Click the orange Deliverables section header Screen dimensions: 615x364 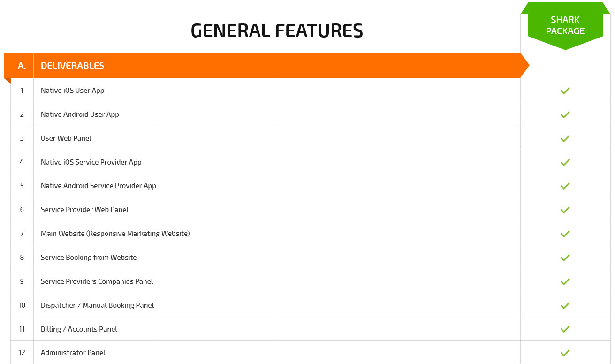266,66
